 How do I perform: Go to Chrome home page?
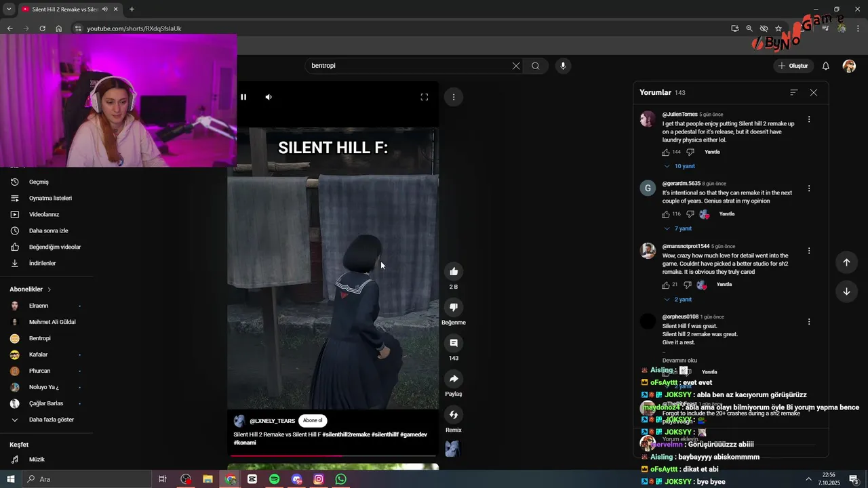(x=59, y=28)
